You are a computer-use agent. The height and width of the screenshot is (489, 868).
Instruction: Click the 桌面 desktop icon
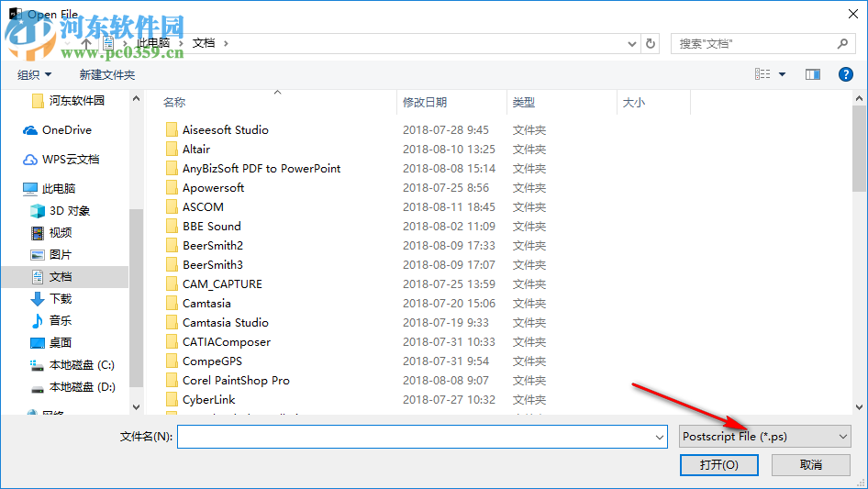pos(37,343)
